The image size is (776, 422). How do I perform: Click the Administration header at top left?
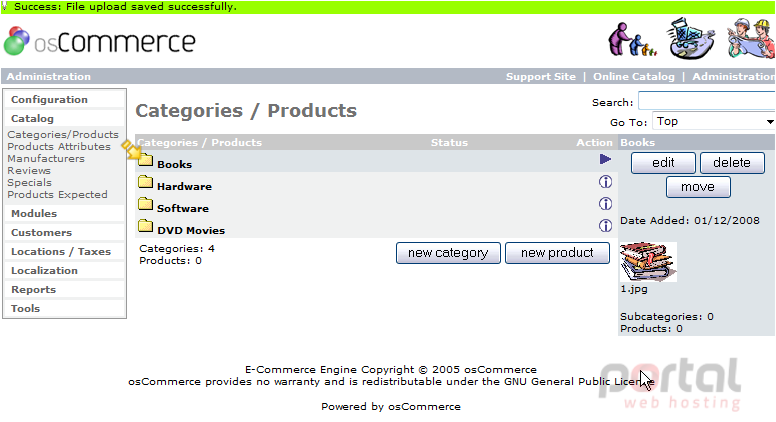48,77
